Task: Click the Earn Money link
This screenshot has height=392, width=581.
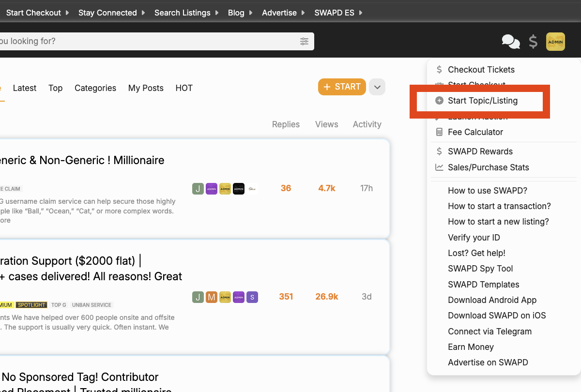Action: (471, 347)
